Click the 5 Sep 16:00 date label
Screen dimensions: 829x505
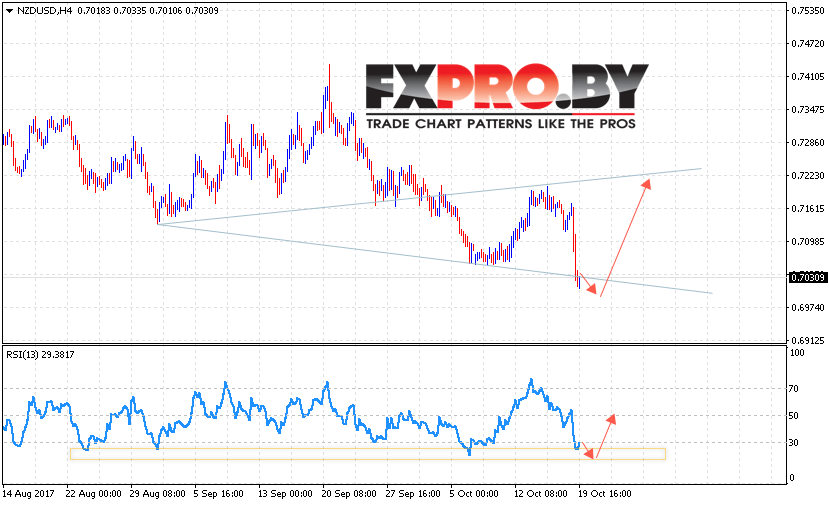[218, 494]
